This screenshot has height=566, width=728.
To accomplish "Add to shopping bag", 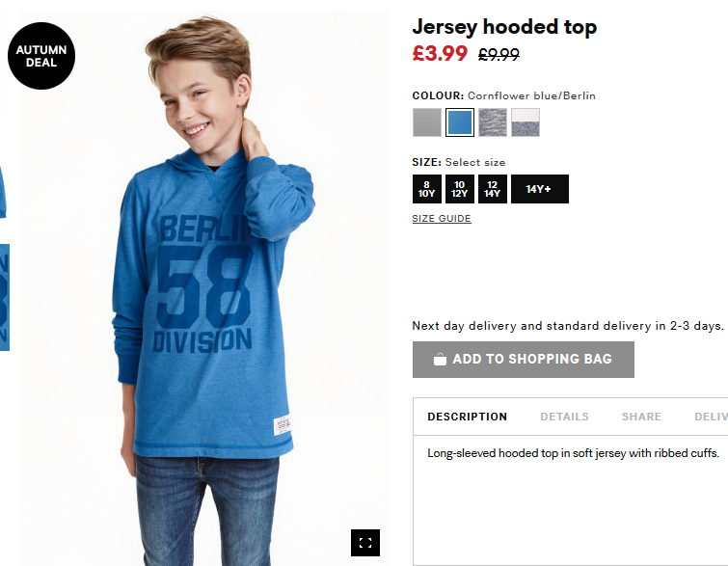I will tap(524, 360).
